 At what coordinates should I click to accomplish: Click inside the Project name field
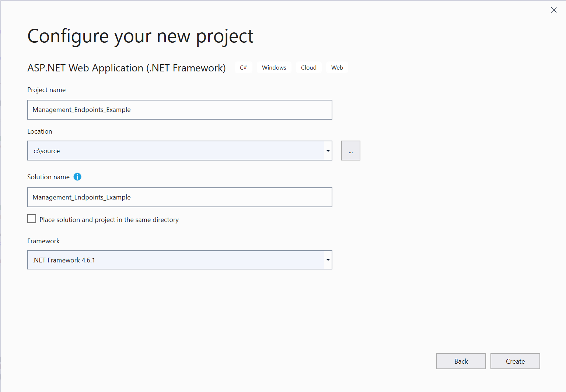(x=179, y=110)
